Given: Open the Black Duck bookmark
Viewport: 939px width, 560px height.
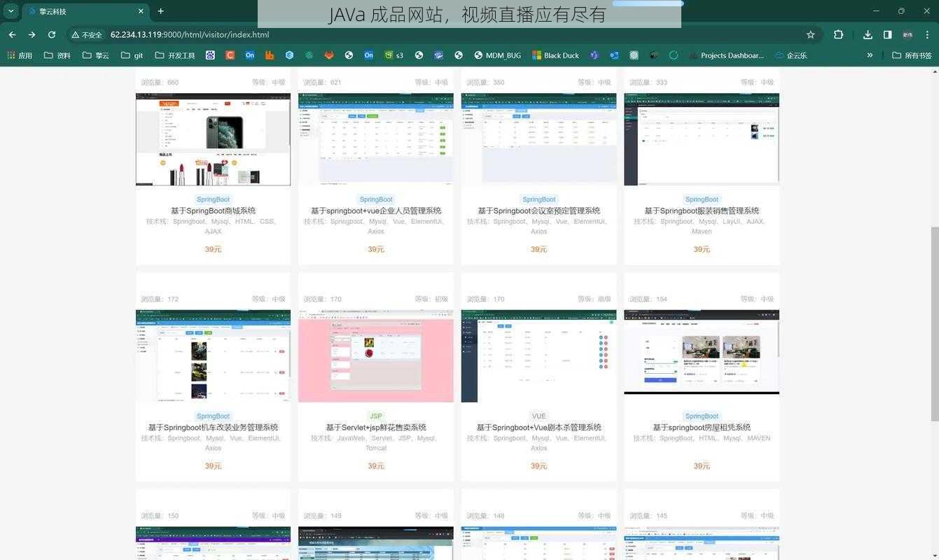Looking at the screenshot, I should tap(555, 55).
